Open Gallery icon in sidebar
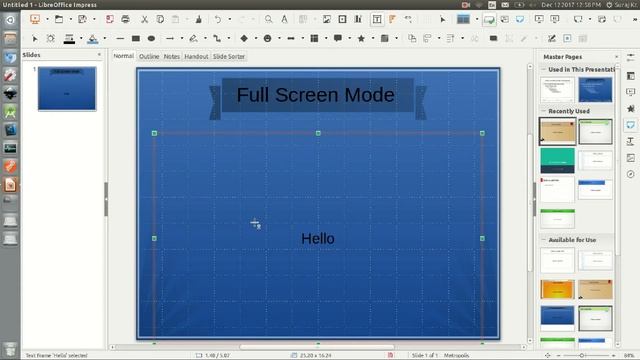The width and height of the screenshot is (640, 360). [631, 158]
